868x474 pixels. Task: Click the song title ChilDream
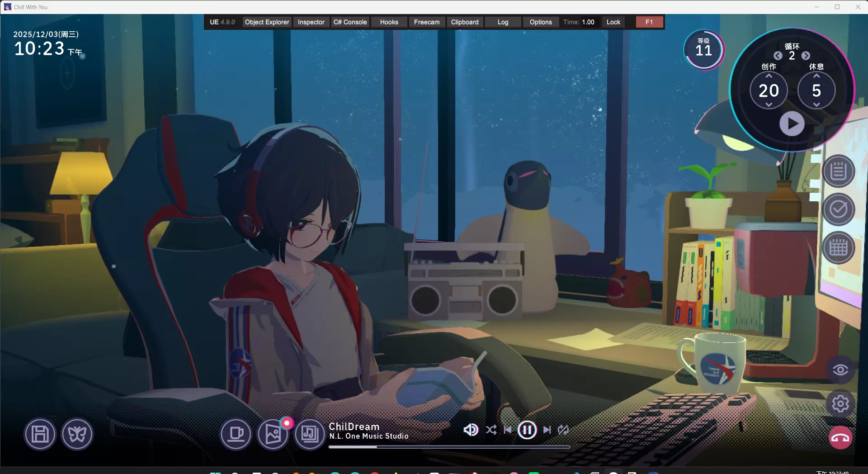coord(354,427)
